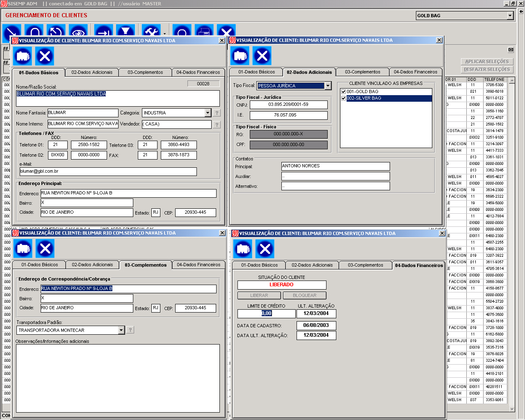Click the blue X icon in the Transportadora Padrão window
The width and height of the screenshot is (525, 420).
45,248
